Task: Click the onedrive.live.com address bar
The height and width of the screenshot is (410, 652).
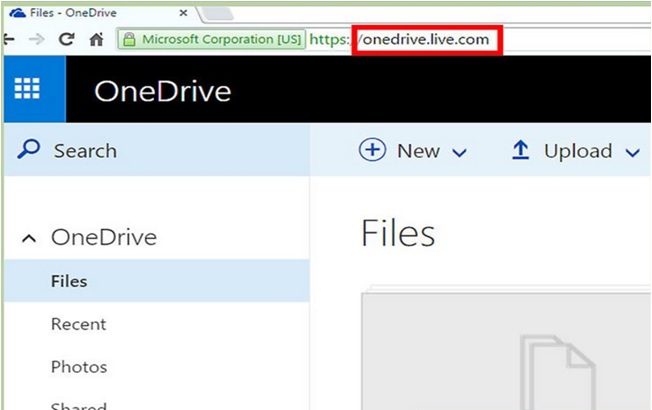Action: click(427, 40)
